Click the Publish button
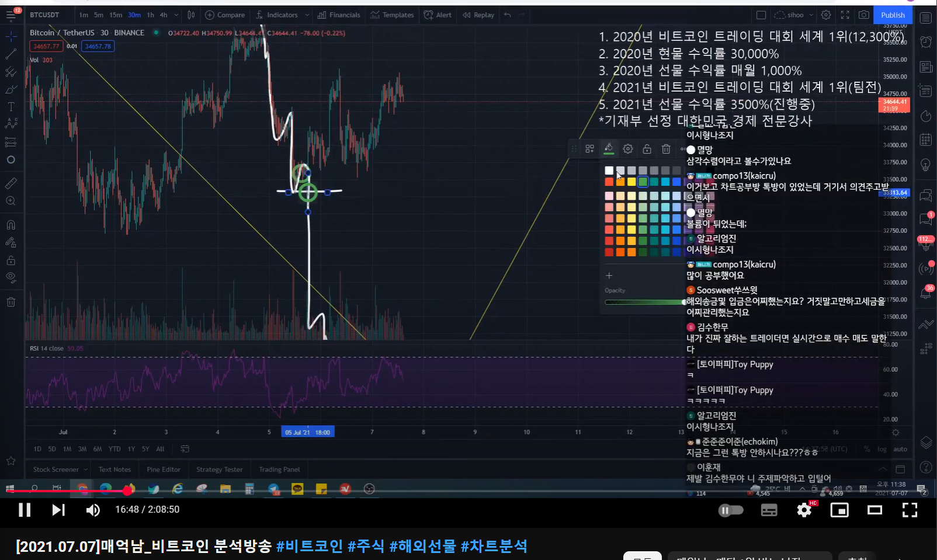Viewport: 937px width, 560px height. [893, 15]
